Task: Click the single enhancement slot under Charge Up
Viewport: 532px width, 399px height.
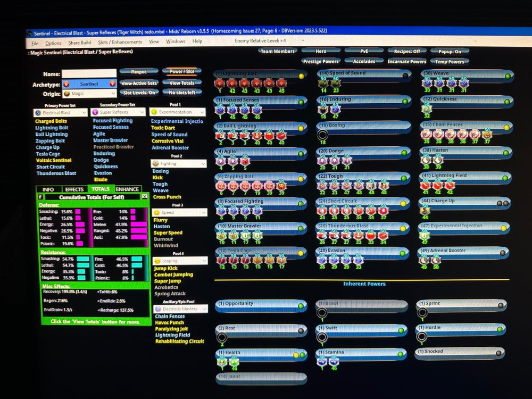Action: (x=425, y=211)
